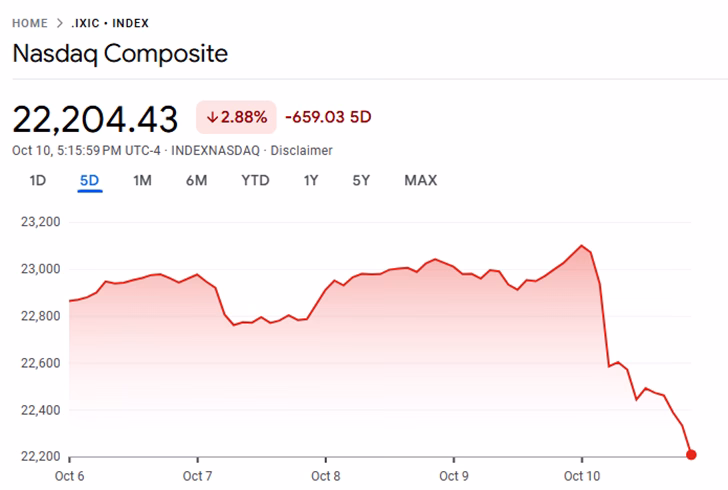Click the Nasdaq Composite title
Image resolution: width=728 pixels, height=490 pixels.
(x=120, y=53)
